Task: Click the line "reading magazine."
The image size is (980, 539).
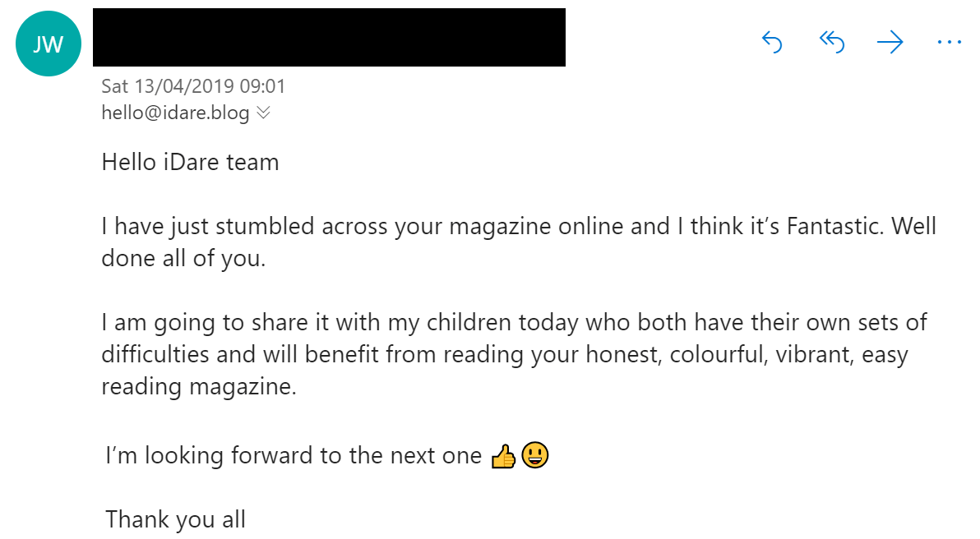Action: (x=198, y=386)
